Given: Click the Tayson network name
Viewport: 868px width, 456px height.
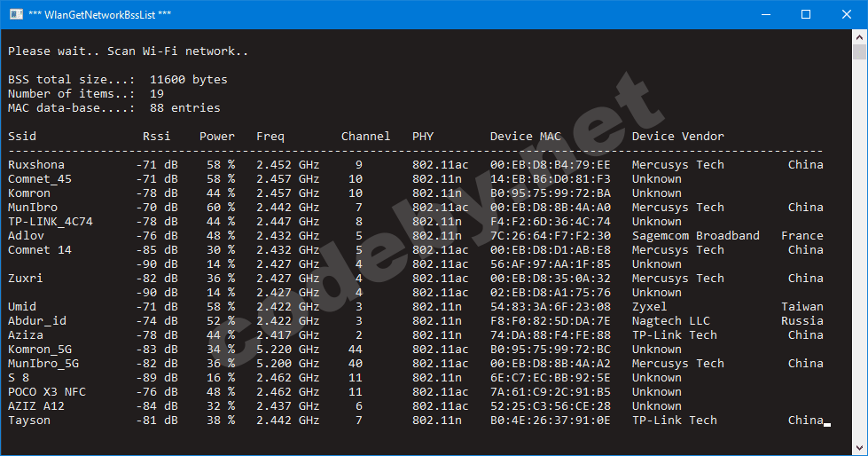Looking at the screenshot, I should click(29, 421).
